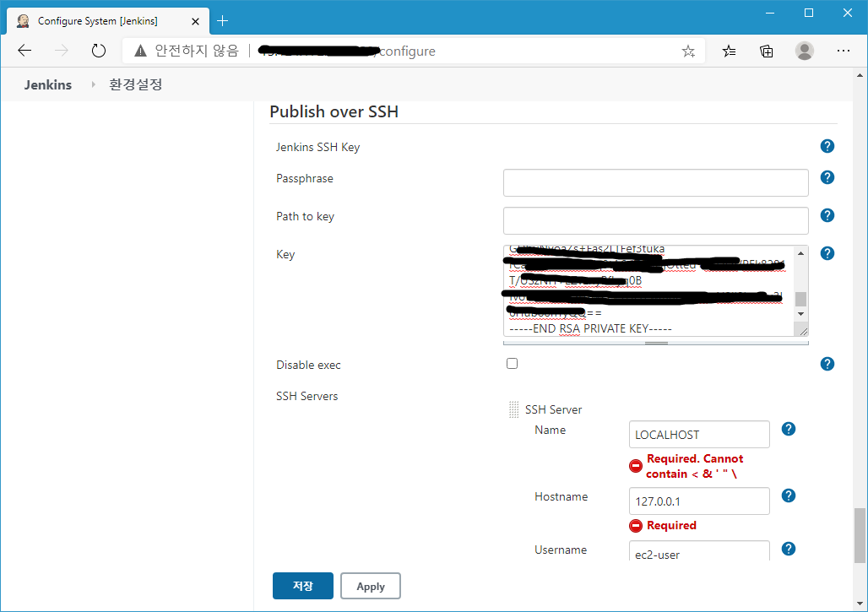
Task: Click the Publish over SSH heading
Action: tap(334, 111)
